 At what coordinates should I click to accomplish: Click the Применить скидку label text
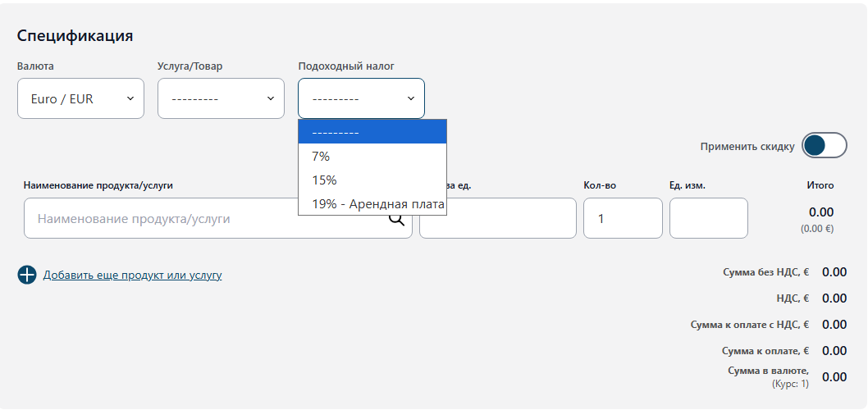point(747,147)
